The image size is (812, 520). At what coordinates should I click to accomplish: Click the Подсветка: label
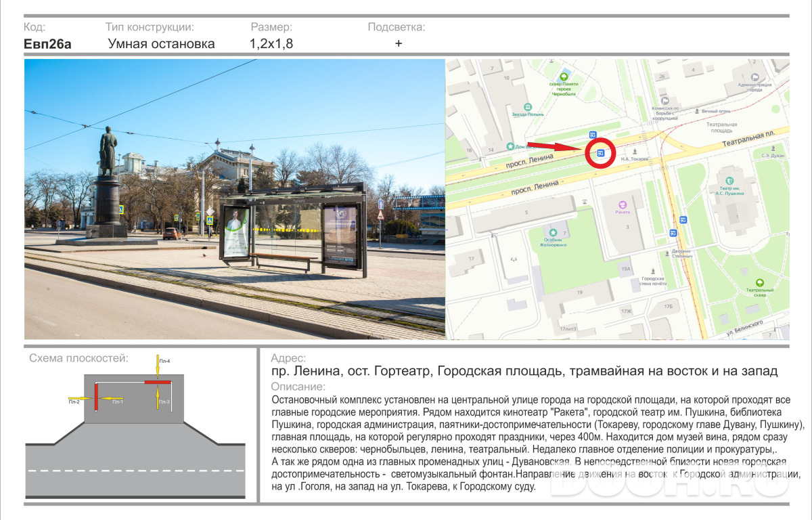[x=397, y=27]
